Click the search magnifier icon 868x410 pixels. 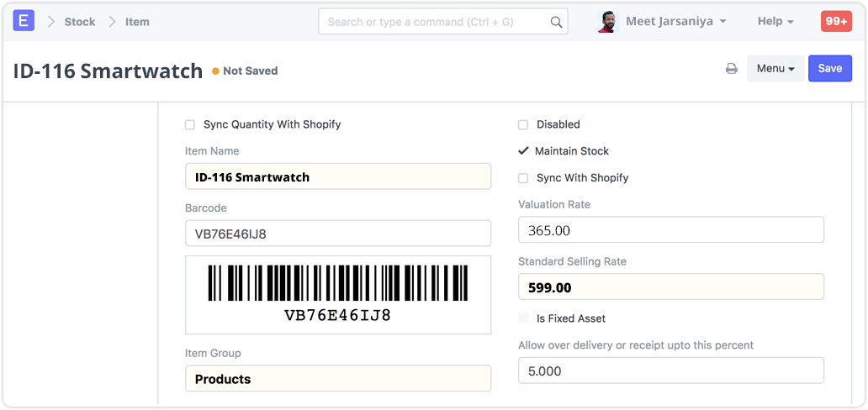(556, 22)
